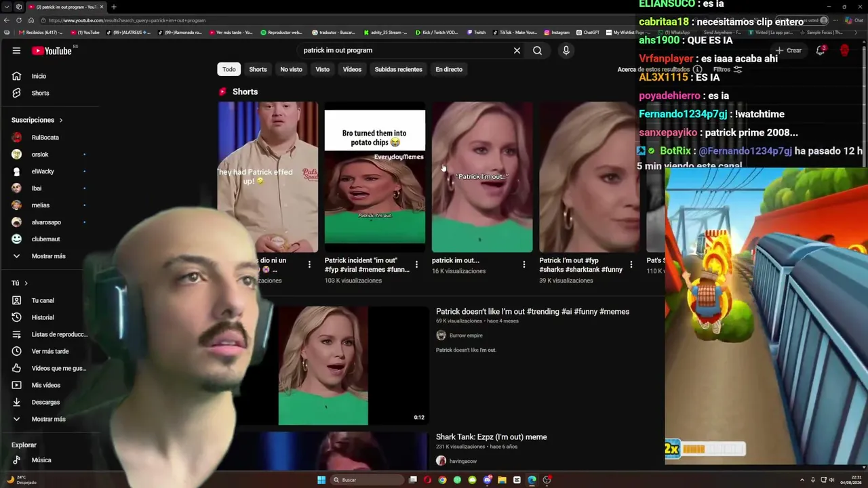Image resolution: width=868 pixels, height=488 pixels.
Task: Open options menu for the first short
Action: [309, 265]
